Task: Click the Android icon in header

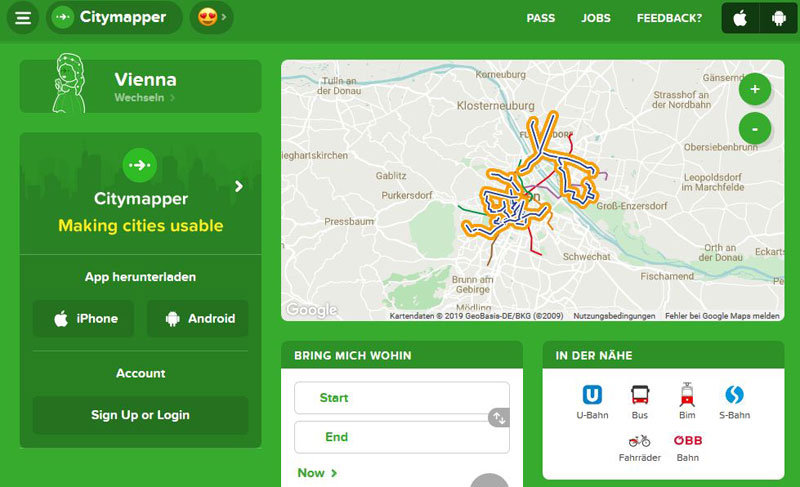Action: [779, 18]
